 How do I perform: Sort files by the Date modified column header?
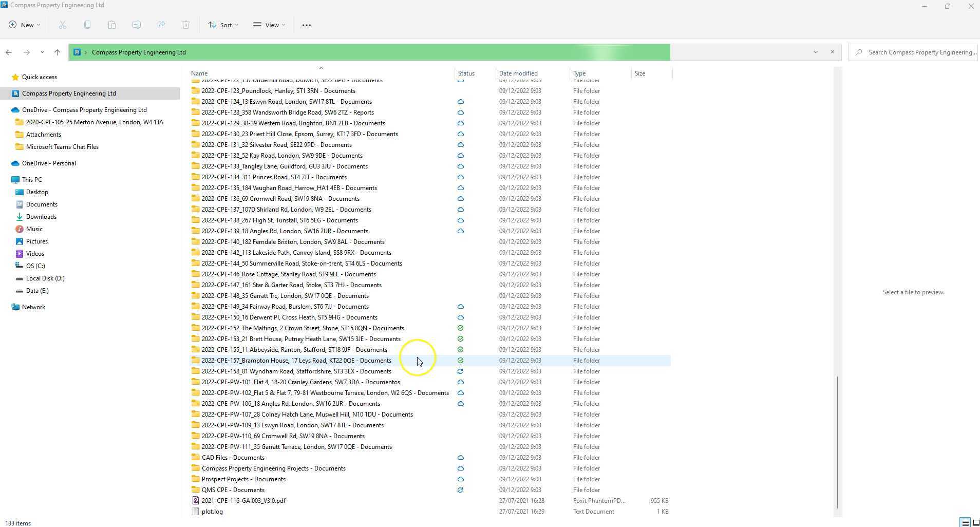518,73
